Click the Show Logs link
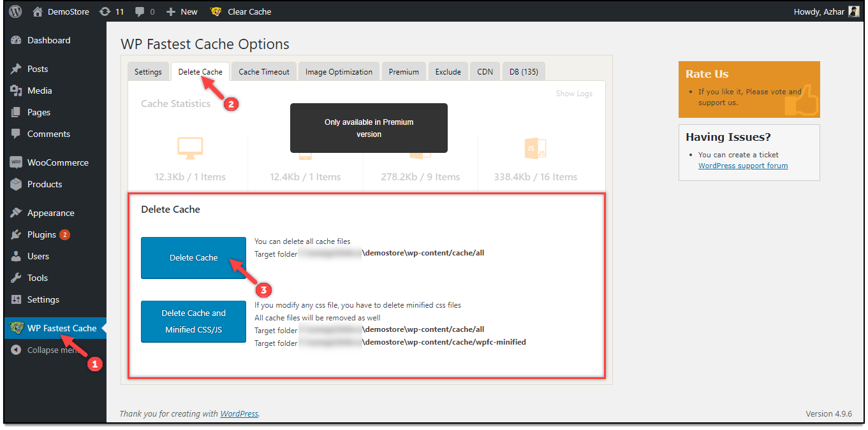868x430 pixels. 574,93
